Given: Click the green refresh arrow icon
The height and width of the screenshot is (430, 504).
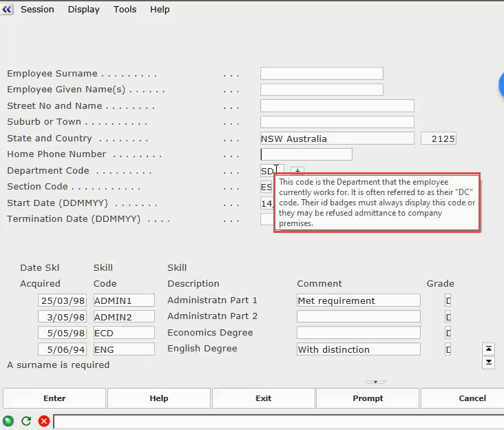Looking at the screenshot, I should 26,420.
